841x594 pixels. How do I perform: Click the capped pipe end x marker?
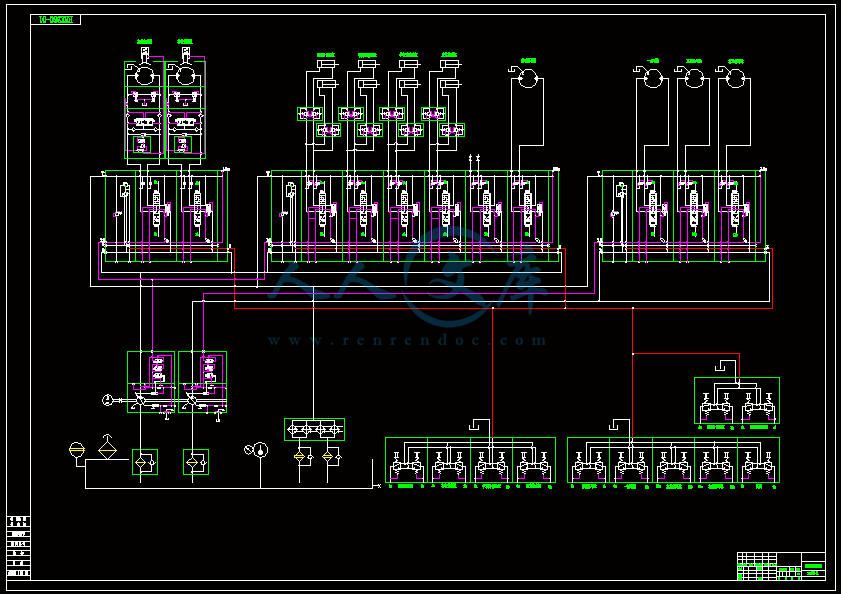coord(380,486)
